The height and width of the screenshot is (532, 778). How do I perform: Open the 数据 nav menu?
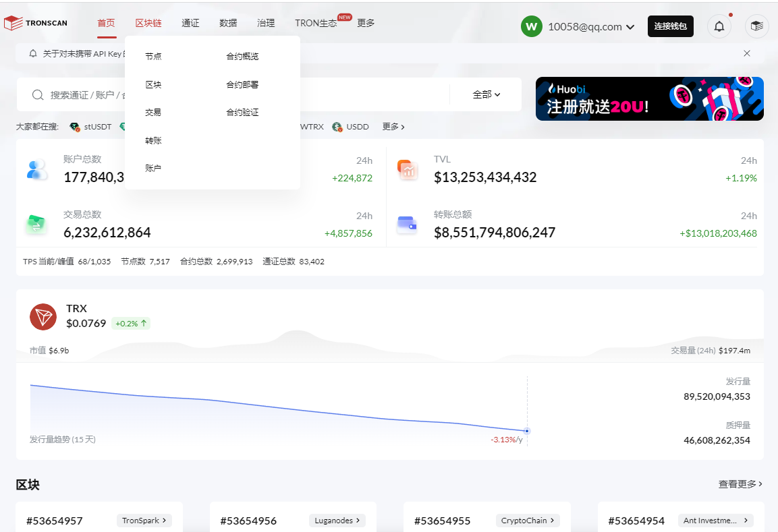pyautogui.click(x=228, y=23)
